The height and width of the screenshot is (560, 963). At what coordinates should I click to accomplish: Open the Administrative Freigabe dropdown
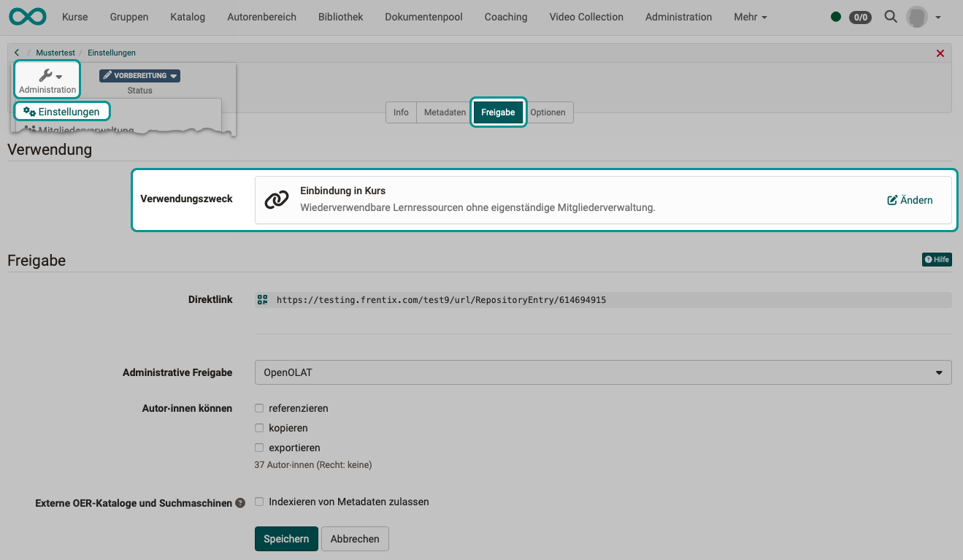tap(602, 372)
